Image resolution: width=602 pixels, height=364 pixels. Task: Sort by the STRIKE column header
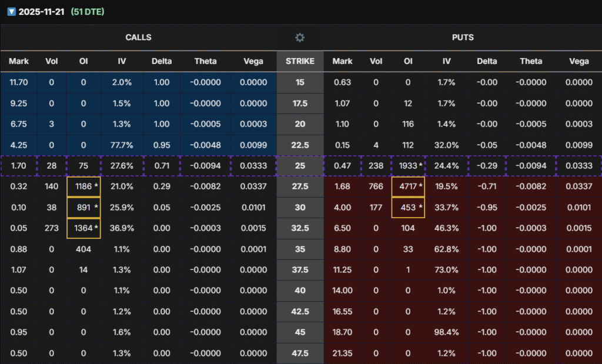(300, 61)
